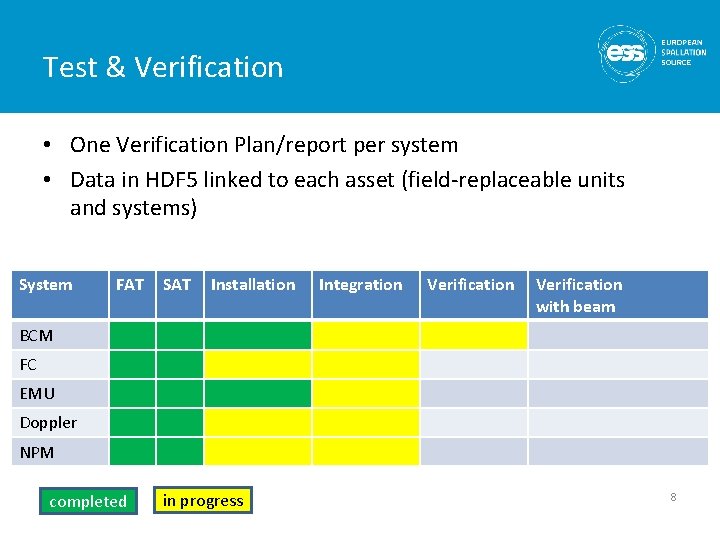Select bullet 'One Verification Plan/report per system'
Screen dimensions: 720x540
coord(264,145)
